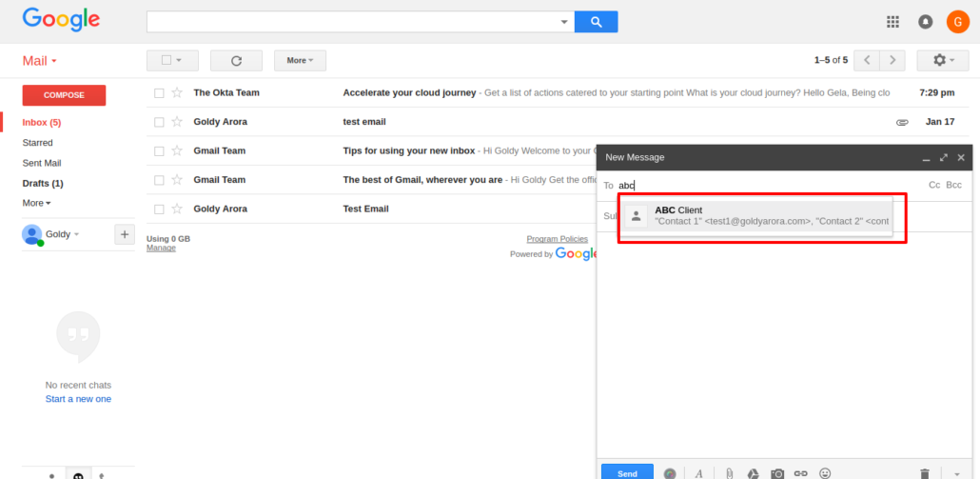The image size is (980, 479).
Task: Insert link in the message
Action: tap(800, 474)
